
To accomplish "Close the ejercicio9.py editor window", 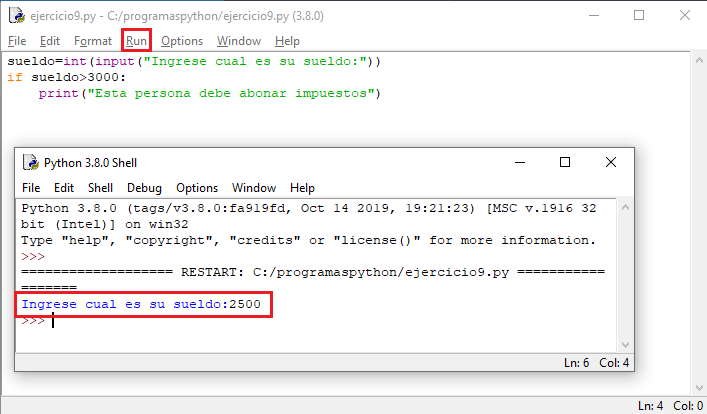I will coord(685,15).
